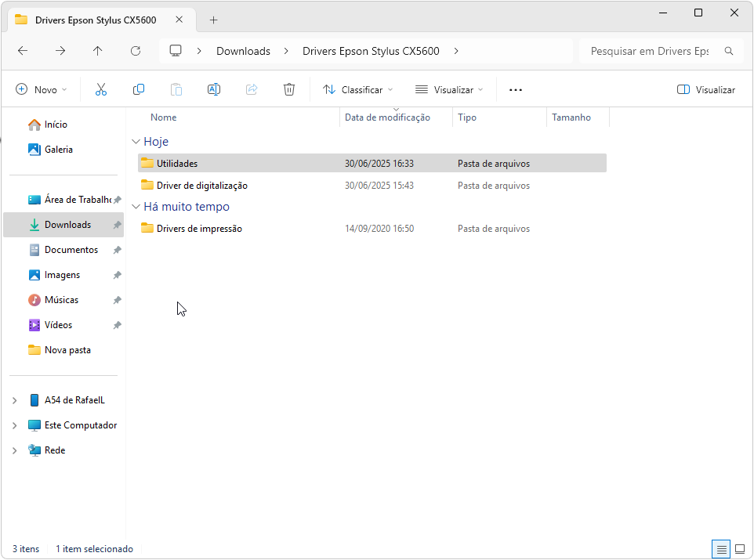754x560 pixels.
Task: Select Downloads in the sidebar
Action: pos(63,225)
